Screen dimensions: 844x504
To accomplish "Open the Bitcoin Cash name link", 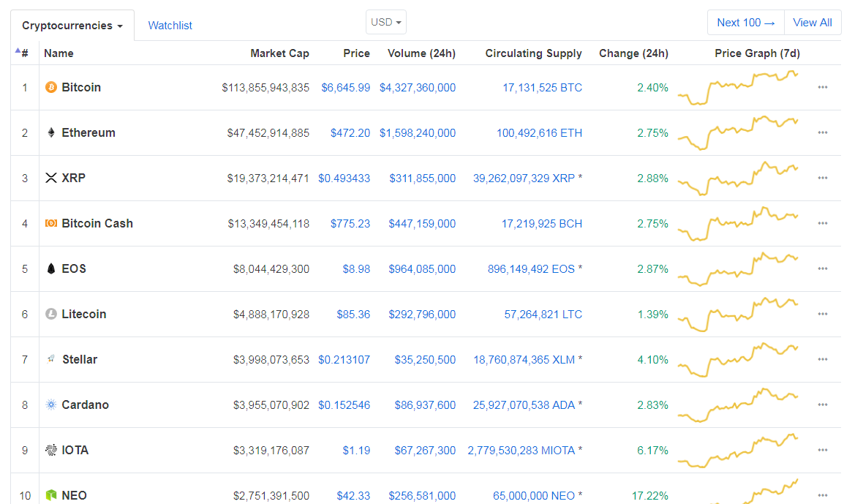I will click(x=97, y=223).
